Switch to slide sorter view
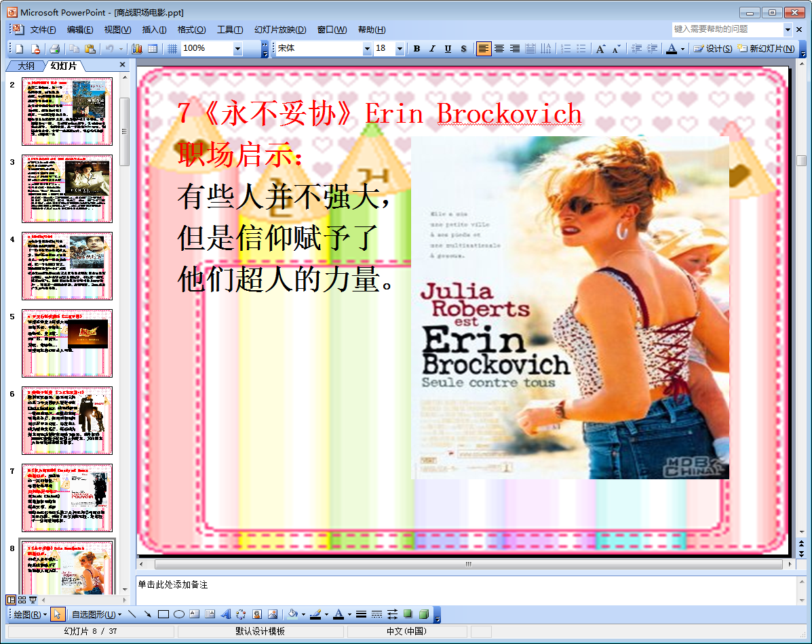This screenshot has height=644, width=812. click(22, 599)
